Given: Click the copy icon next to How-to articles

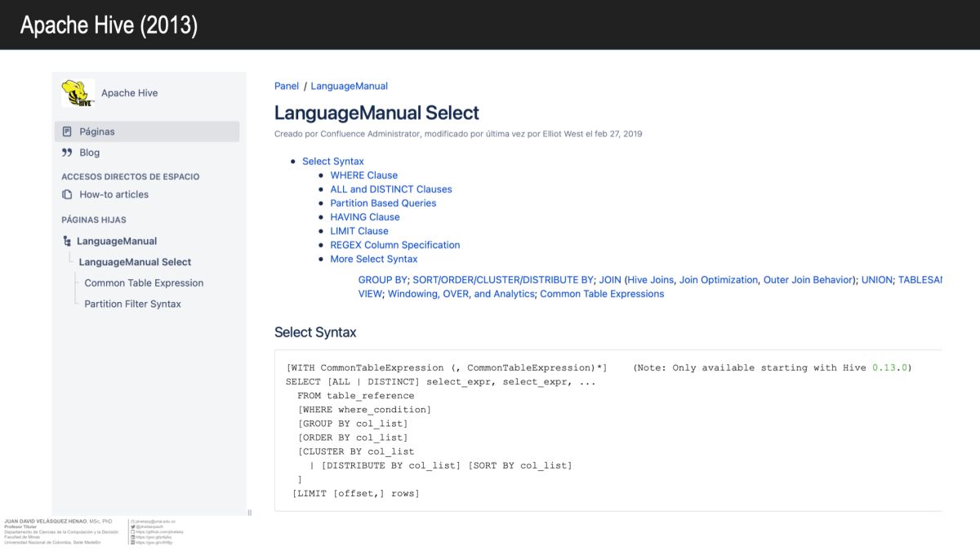Looking at the screenshot, I should [67, 194].
